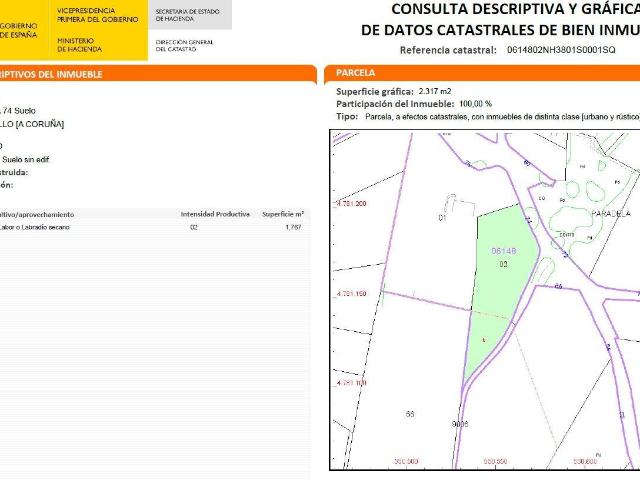Image resolution: width=640 pixels, height=480 pixels.
Task: Click the PARADELA place label on map
Action: pos(610,214)
